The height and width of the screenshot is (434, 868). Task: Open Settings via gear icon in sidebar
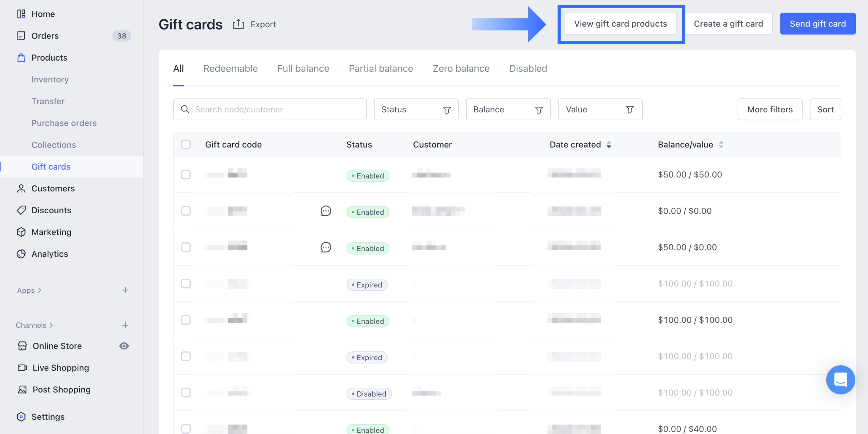coord(21,417)
